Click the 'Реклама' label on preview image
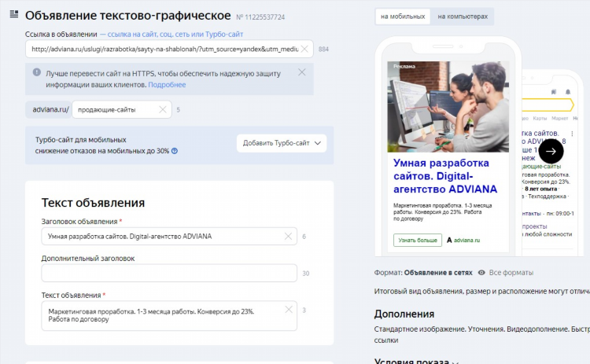Screen dimensions: 590x364 tap(404, 66)
